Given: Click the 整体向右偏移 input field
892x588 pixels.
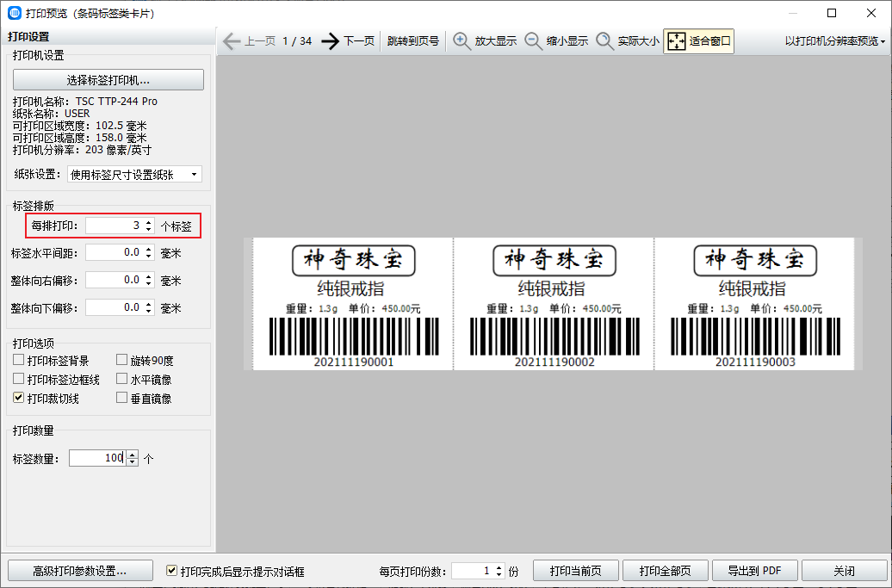Looking at the screenshot, I should pos(115,281).
